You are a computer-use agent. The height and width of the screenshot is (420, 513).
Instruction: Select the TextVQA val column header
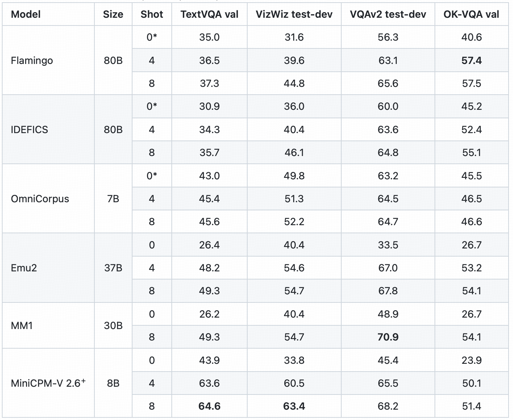pos(209,14)
